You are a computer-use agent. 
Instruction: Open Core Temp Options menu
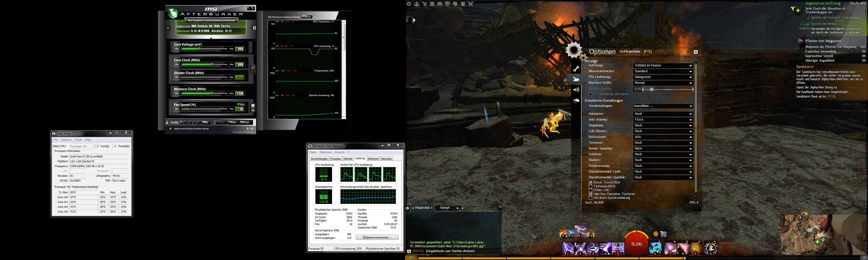click(66, 140)
